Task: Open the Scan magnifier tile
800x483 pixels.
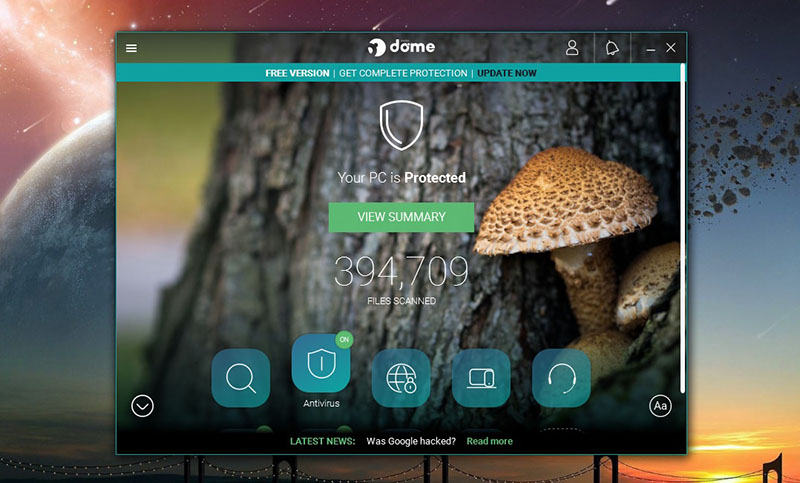Action: tap(240, 378)
